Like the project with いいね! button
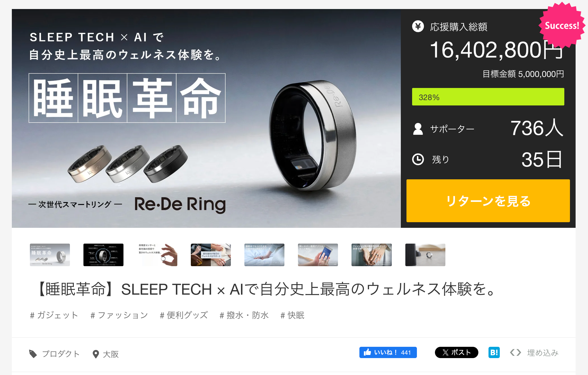The width and height of the screenshot is (588, 375). (x=388, y=352)
